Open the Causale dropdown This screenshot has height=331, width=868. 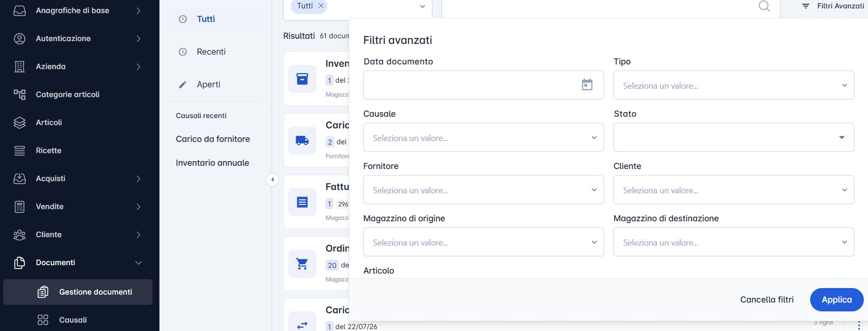483,137
